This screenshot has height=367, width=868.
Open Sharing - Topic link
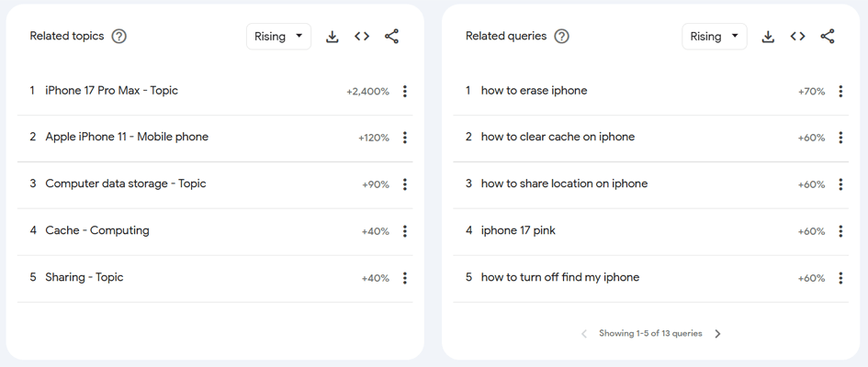pyautogui.click(x=85, y=277)
